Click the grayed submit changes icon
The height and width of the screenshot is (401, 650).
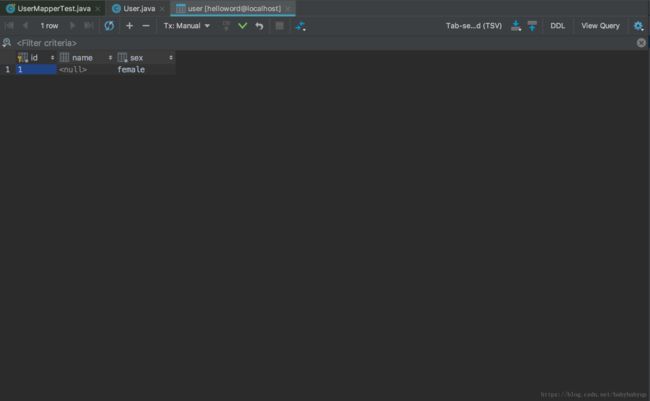[226, 26]
